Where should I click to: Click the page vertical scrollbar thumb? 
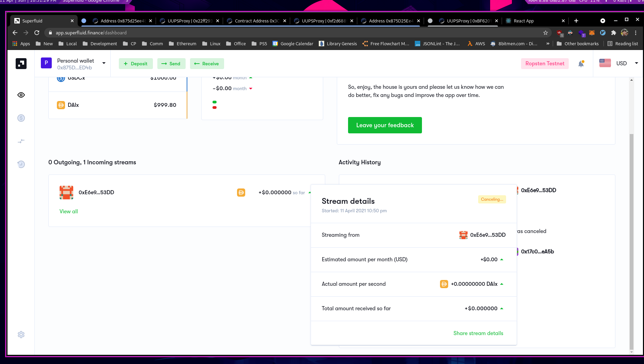[631, 242]
